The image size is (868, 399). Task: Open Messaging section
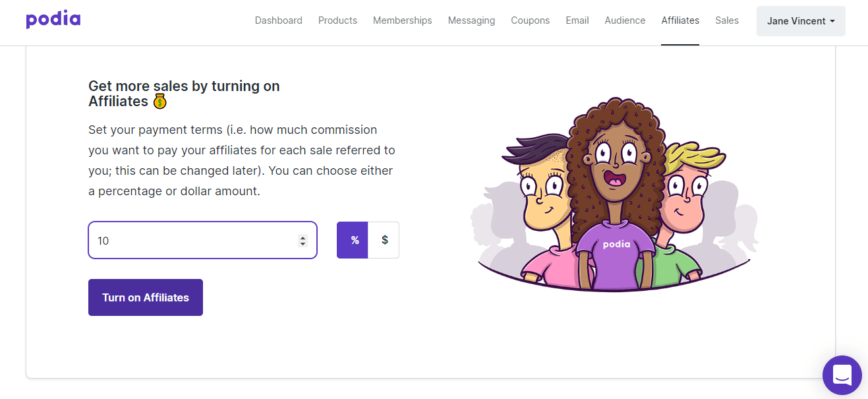tap(471, 20)
